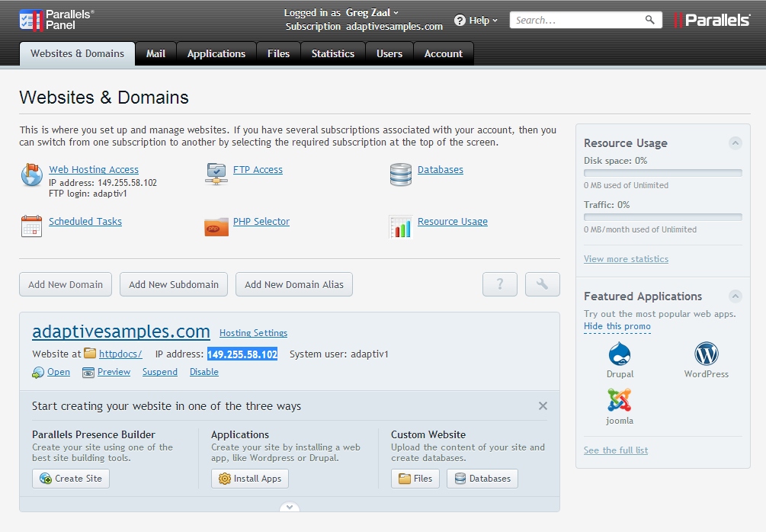Click the Add New Subdomain button
The width and height of the screenshot is (766, 532).
point(174,284)
